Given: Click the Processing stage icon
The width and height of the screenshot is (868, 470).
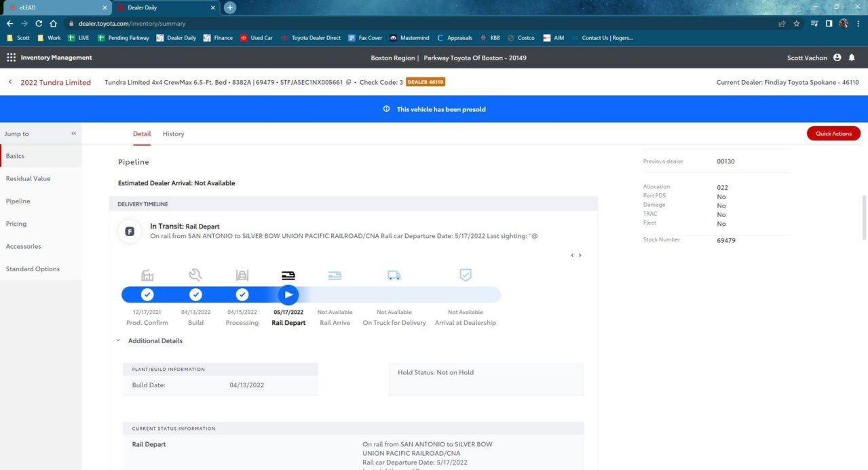Looking at the screenshot, I should click(x=242, y=275).
